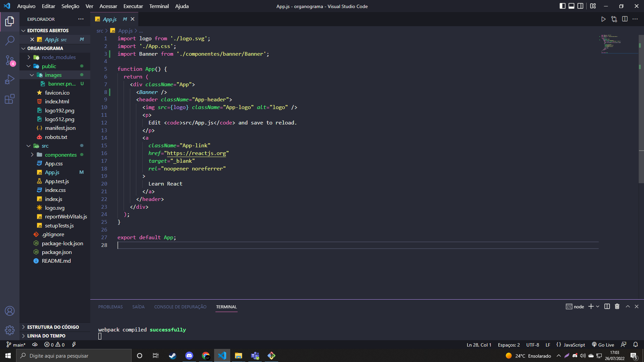Click the synchronize changes cloud icon

pos(35,345)
